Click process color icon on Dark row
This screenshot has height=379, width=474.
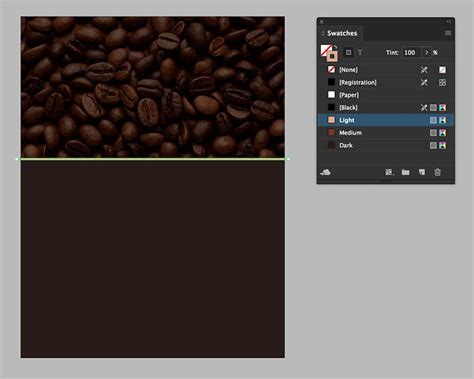(433, 145)
